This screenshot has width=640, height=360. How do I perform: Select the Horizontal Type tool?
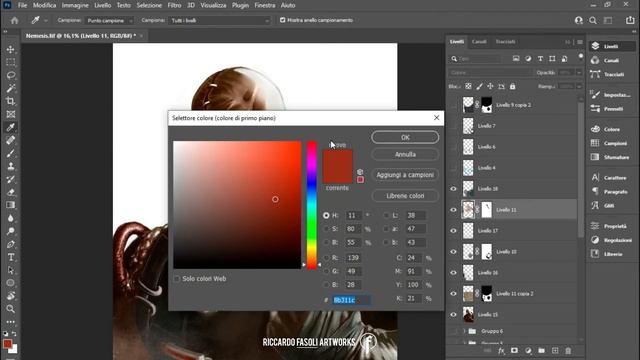[11, 257]
